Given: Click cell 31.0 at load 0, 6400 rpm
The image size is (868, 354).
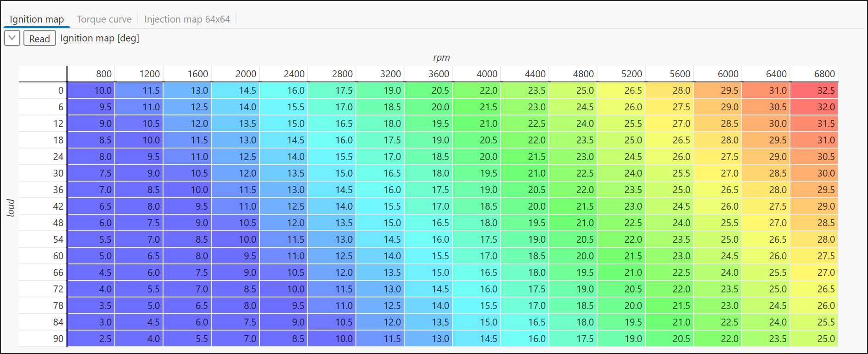Looking at the screenshot, I should tap(766, 91).
